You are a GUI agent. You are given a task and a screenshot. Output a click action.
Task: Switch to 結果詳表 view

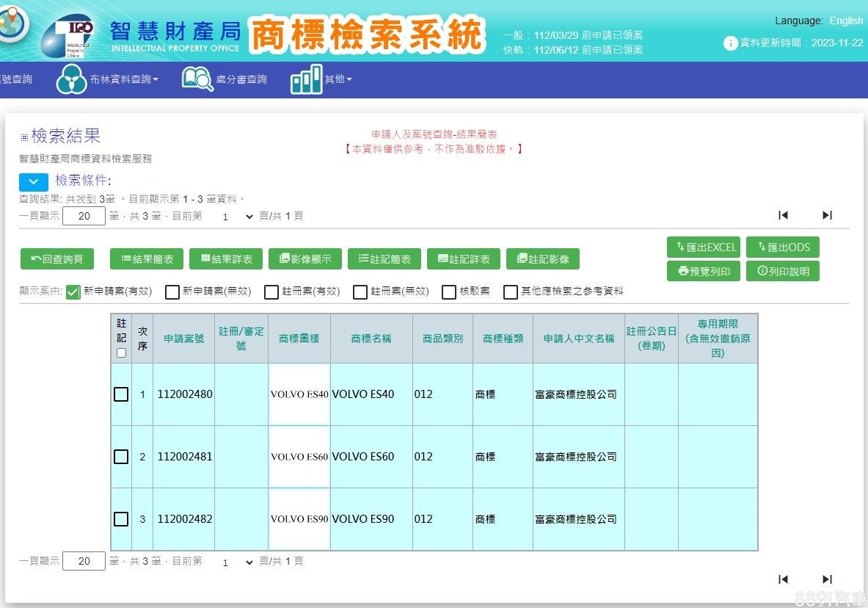pos(226,258)
